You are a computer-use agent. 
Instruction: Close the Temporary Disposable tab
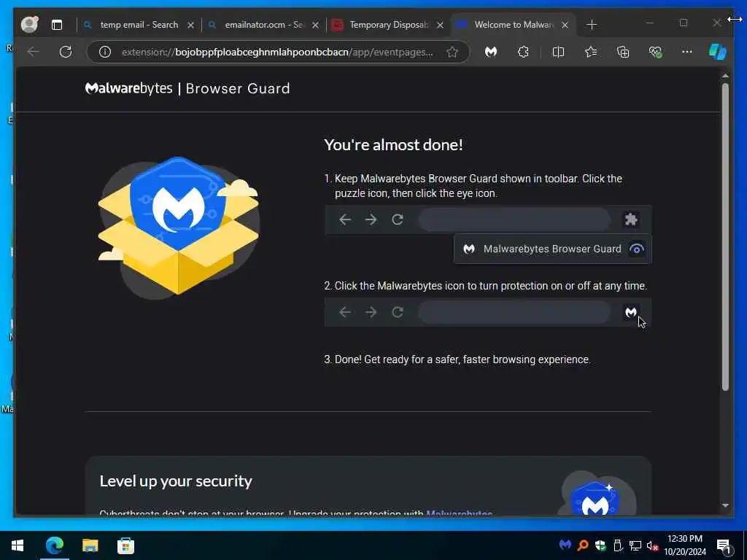pyautogui.click(x=440, y=26)
